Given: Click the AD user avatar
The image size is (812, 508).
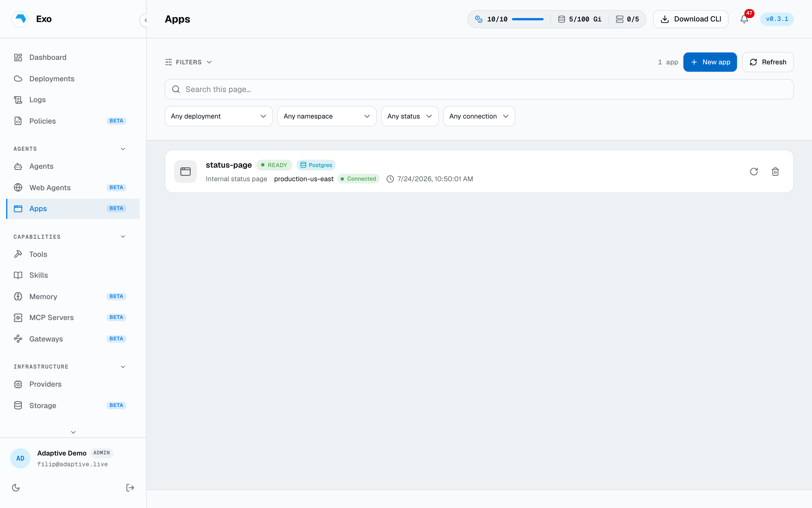Looking at the screenshot, I should pos(20,458).
